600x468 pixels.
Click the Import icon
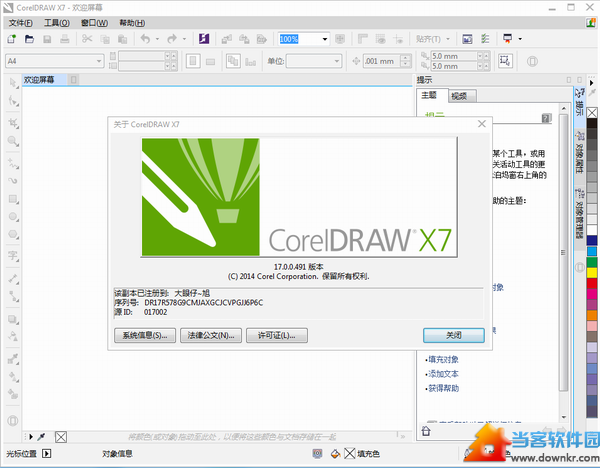(x=227, y=39)
